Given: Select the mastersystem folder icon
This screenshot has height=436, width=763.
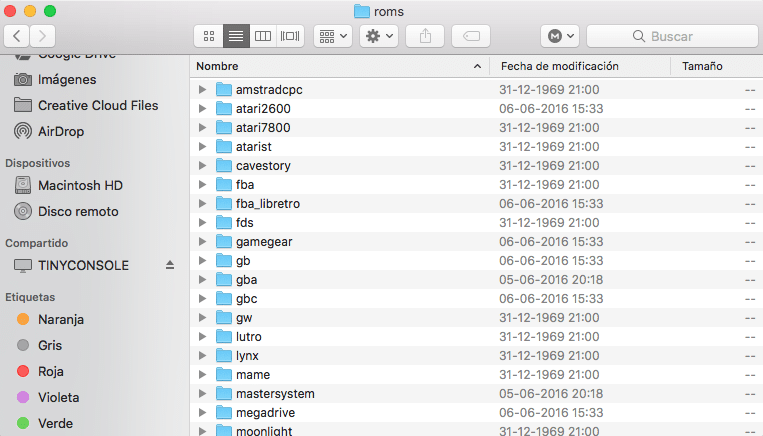Looking at the screenshot, I should pyautogui.click(x=224, y=393).
